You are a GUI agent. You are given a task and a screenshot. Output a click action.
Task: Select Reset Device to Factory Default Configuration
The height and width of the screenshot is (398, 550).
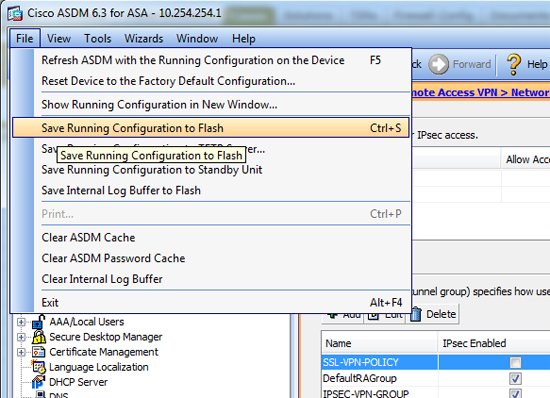tap(211, 81)
